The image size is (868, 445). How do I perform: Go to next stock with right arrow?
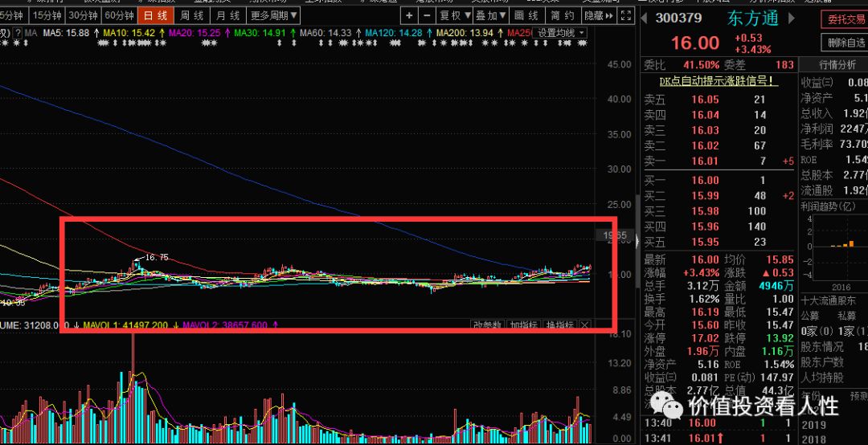[792, 18]
